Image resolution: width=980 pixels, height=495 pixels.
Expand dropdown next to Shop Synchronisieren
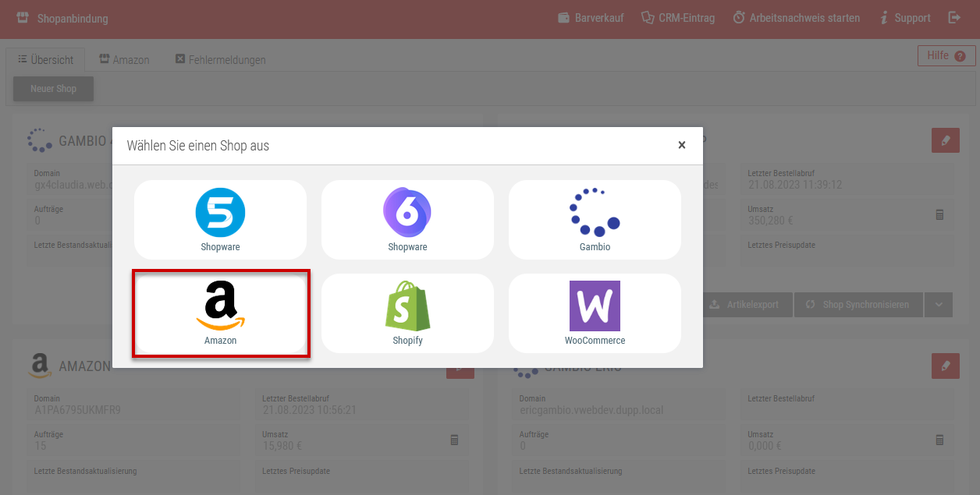938,305
